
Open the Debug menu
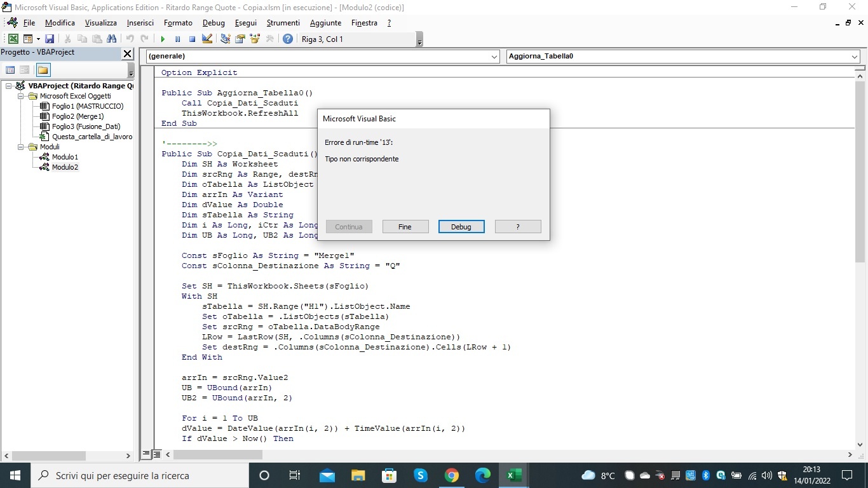click(x=214, y=23)
